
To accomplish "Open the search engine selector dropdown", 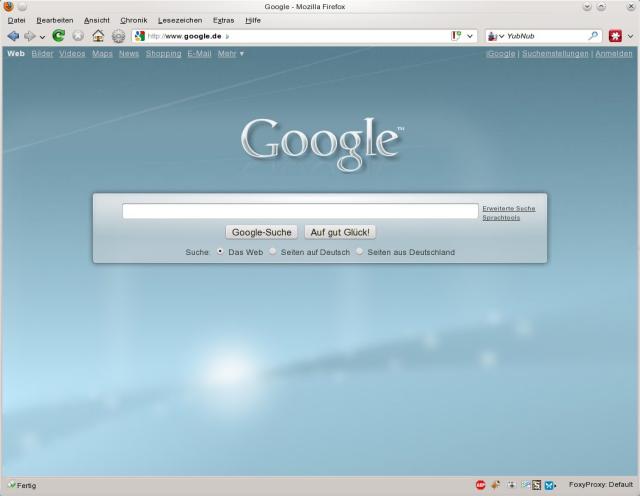I will [x=496, y=36].
